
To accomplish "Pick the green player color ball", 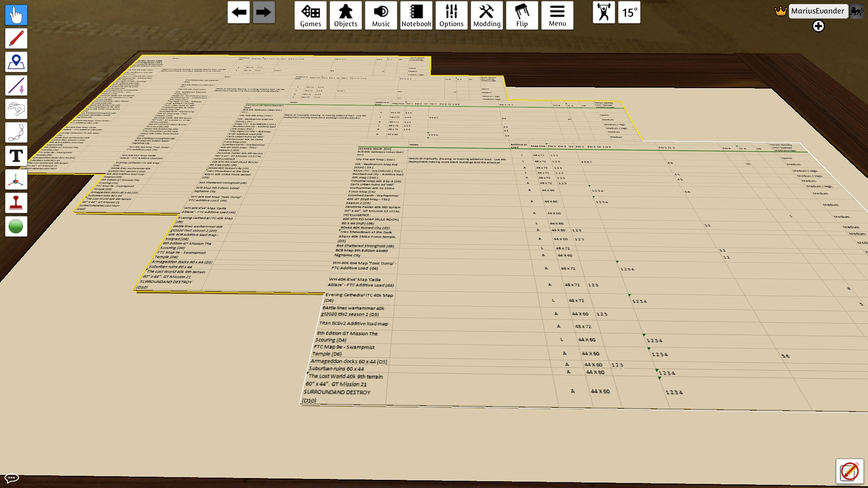I will pos(16,226).
